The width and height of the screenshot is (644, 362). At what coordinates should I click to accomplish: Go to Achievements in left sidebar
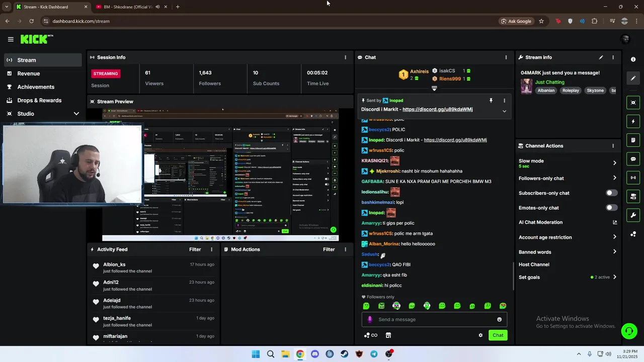(x=43, y=87)
